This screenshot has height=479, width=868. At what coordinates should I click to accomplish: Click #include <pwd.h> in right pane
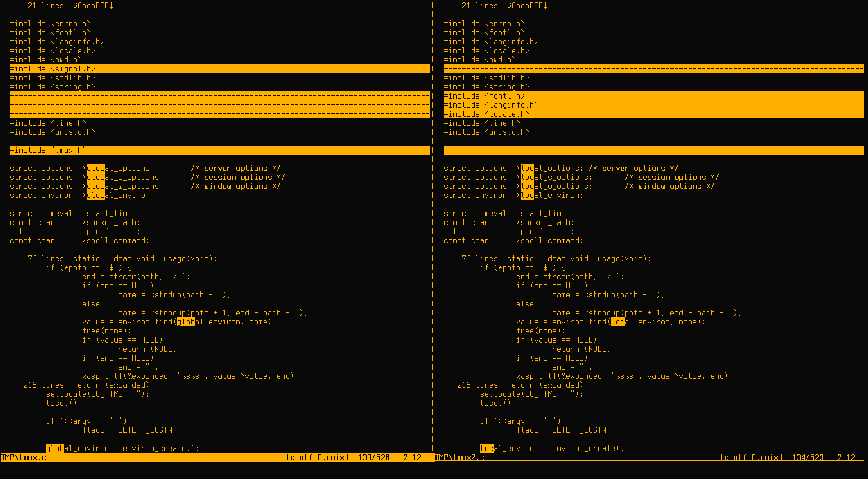480,60
